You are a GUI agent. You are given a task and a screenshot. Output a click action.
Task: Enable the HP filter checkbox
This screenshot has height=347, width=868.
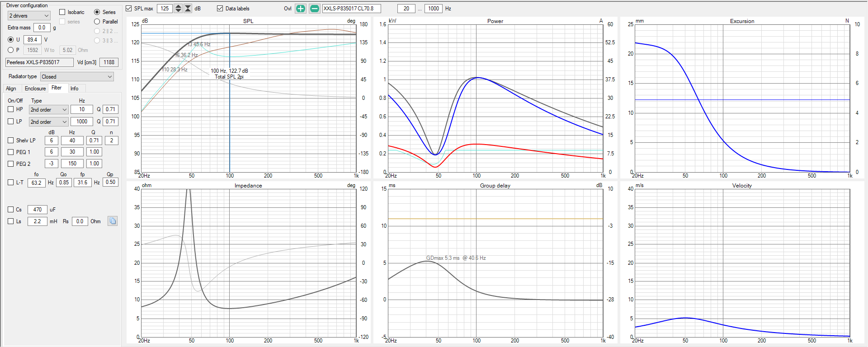(11, 109)
